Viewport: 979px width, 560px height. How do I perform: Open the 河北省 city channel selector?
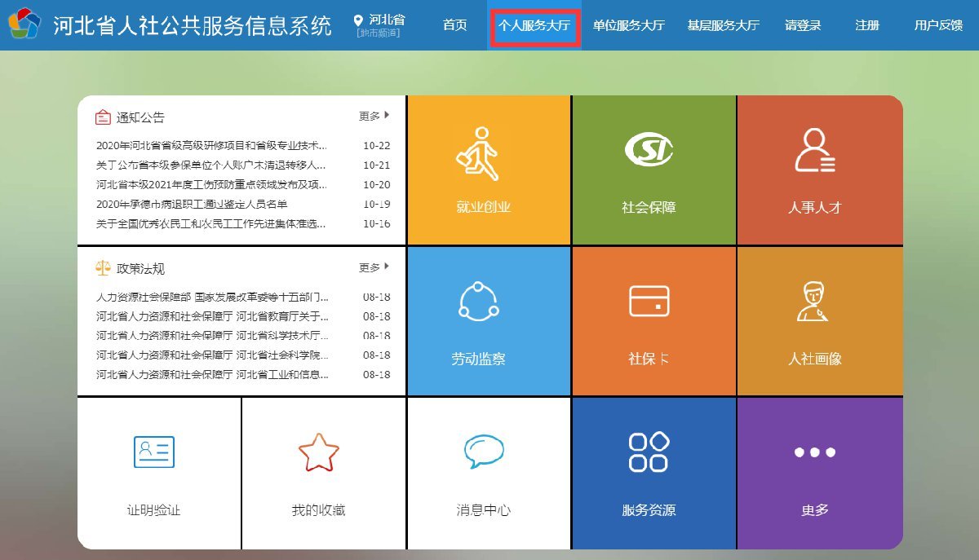click(x=380, y=25)
